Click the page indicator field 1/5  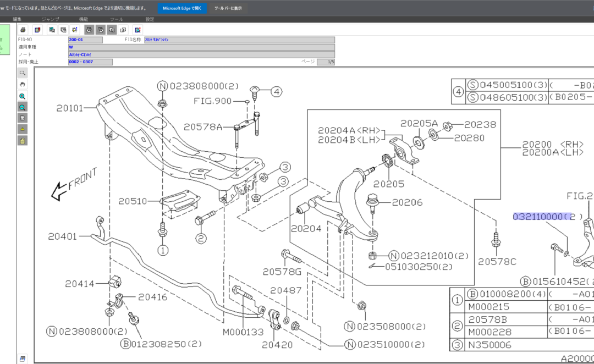tap(326, 62)
